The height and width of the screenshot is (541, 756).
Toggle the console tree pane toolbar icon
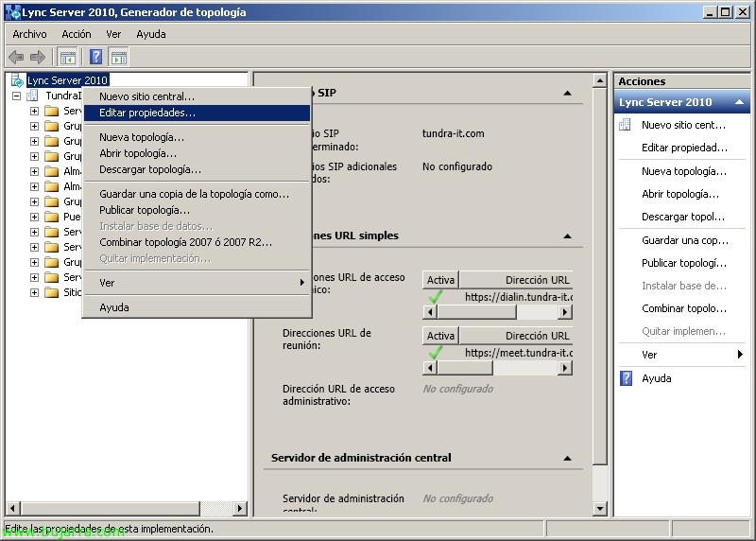pyautogui.click(x=67, y=58)
